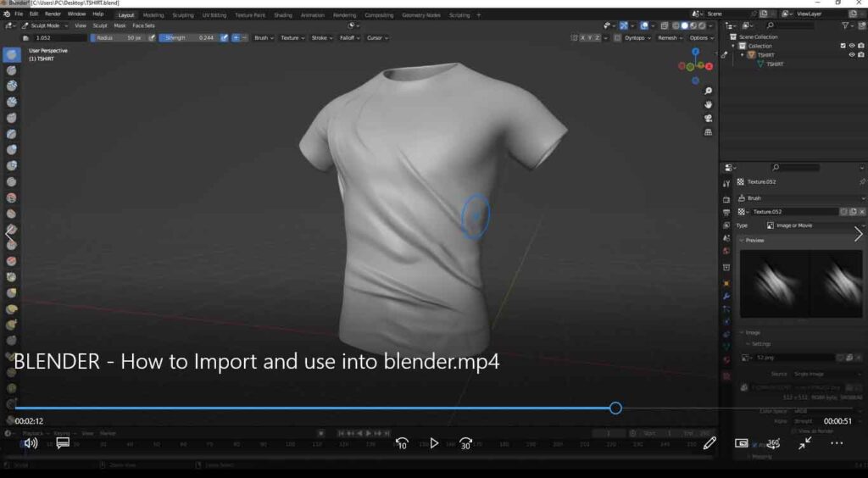Skip back 10 seconds

402,443
